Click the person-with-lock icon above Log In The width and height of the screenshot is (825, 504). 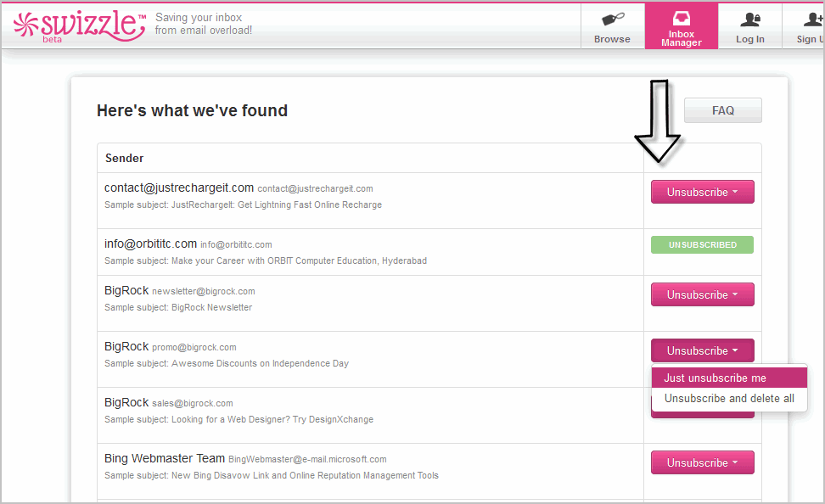click(x=749, y=17)
